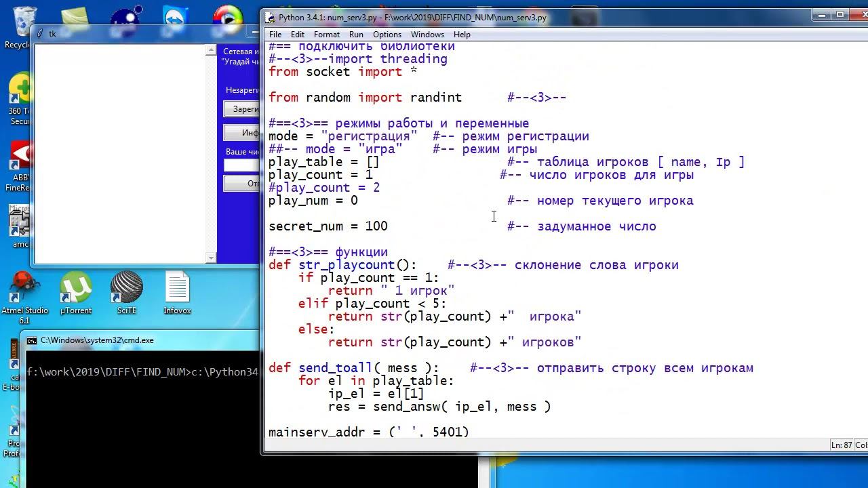Open the Run menu in IDLE
Image resolution: width=868 pixels, height=488 pixels.
[356, 35]
